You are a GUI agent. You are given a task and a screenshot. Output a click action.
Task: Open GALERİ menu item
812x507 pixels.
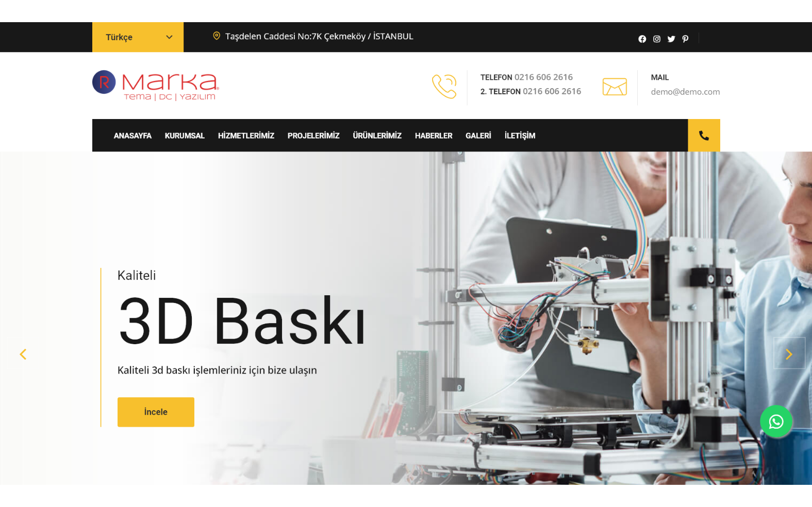[478, 136]
